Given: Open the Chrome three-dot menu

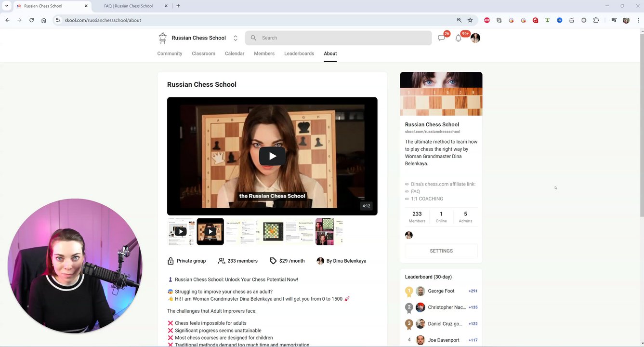Looking at the screenshot, I should [x=637, y=20].
